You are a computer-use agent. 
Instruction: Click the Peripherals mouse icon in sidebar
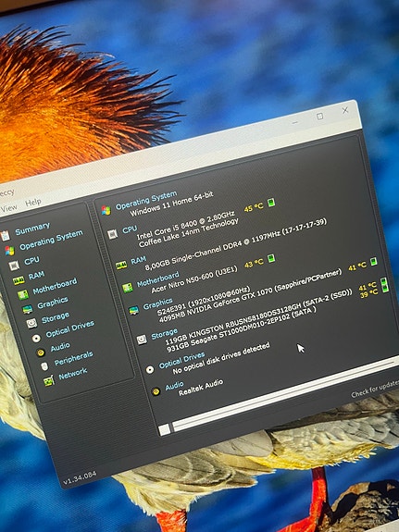44,366
